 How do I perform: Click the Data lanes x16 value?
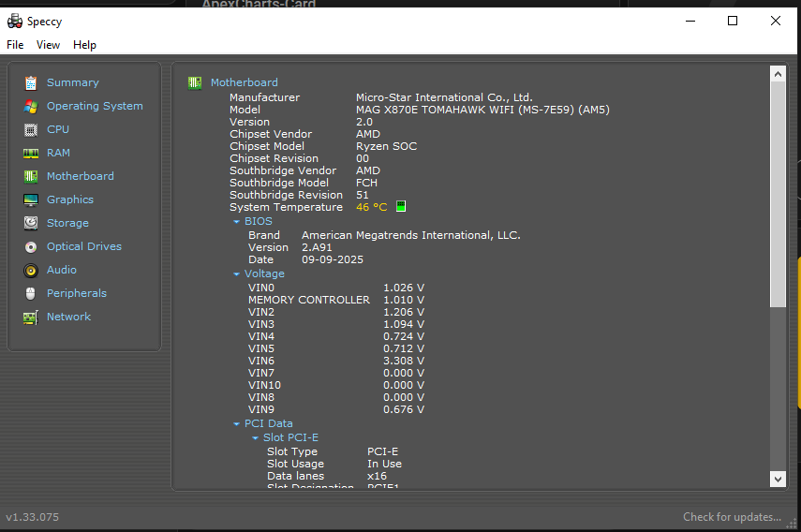pos(377,476)
